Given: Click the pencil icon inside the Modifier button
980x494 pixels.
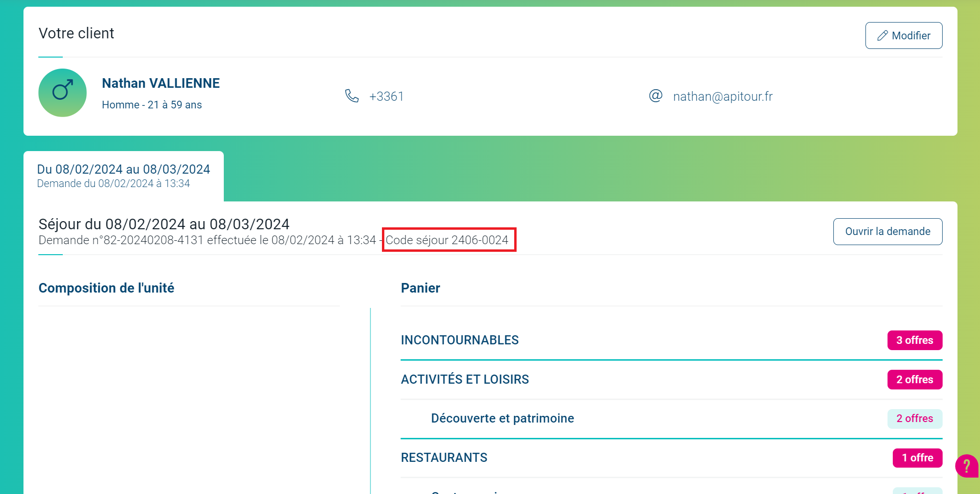Looking at the screenshot, I should [x=882, y=35].
